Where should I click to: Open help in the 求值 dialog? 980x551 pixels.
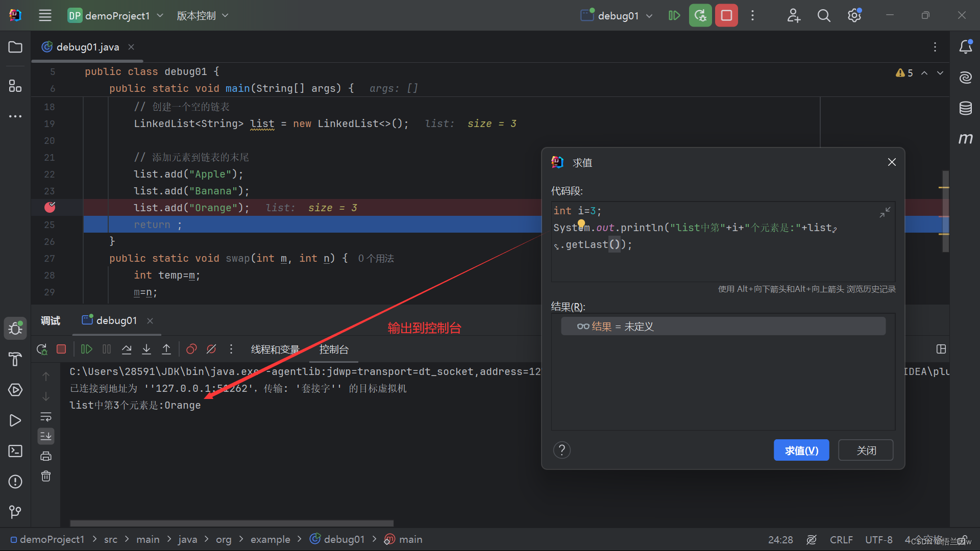click(x=562, y=450)
